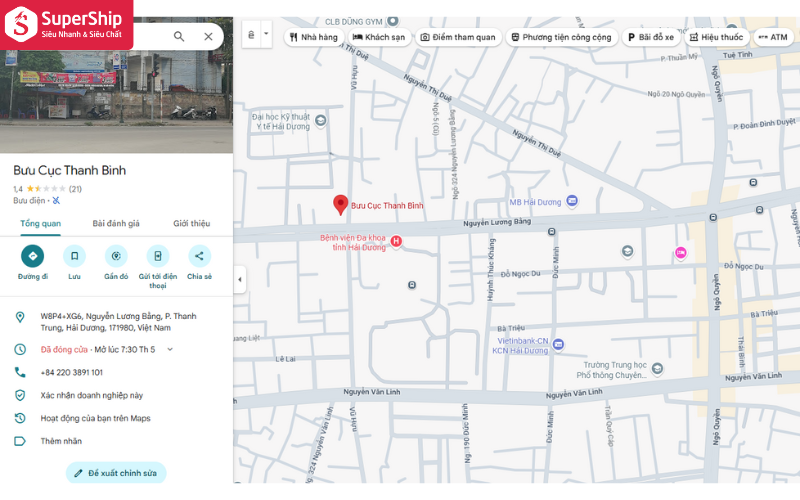
Task: Filter map by Nhà hàng
Action: [313, 37]
